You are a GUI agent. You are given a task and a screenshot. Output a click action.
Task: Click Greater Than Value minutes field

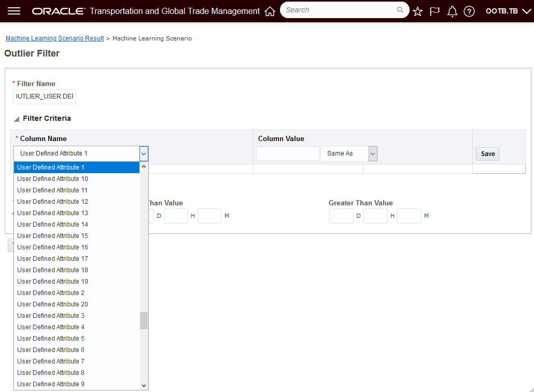coord(410,216)
